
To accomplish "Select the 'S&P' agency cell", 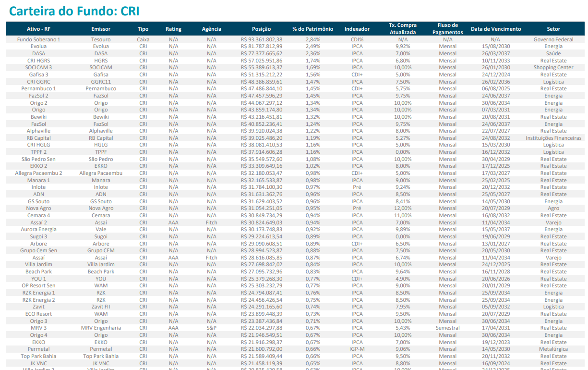I will (x=211, y=328).
